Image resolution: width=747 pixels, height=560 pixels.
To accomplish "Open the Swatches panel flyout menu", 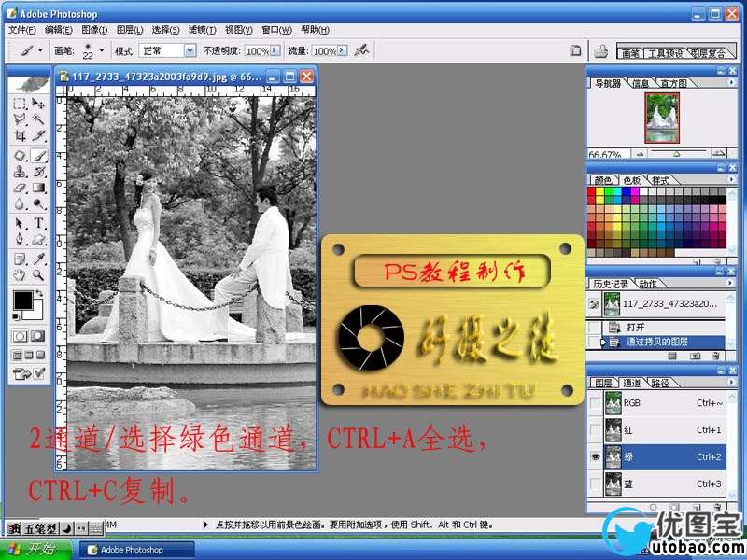I will click(x=731, y=179).
